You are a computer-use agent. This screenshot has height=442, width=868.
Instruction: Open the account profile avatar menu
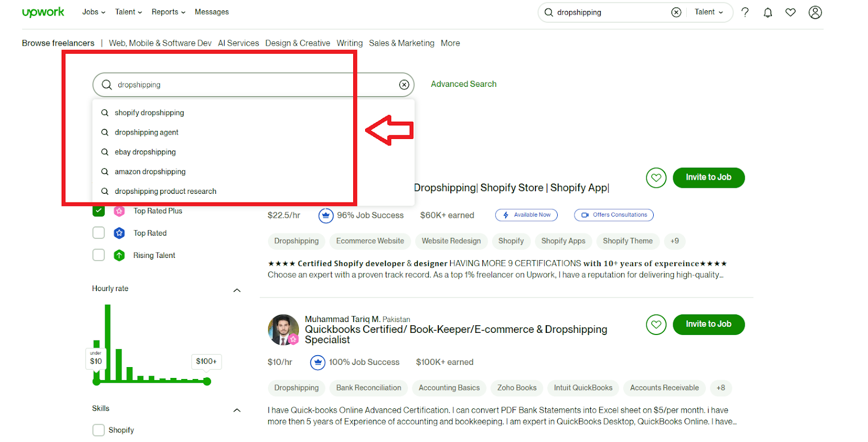point(815,12)
